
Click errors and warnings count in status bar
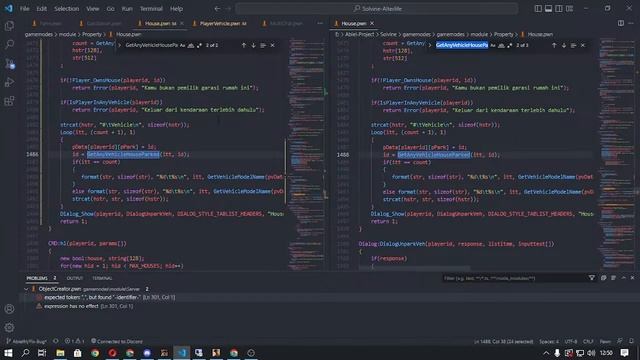(x=75, y=341)
